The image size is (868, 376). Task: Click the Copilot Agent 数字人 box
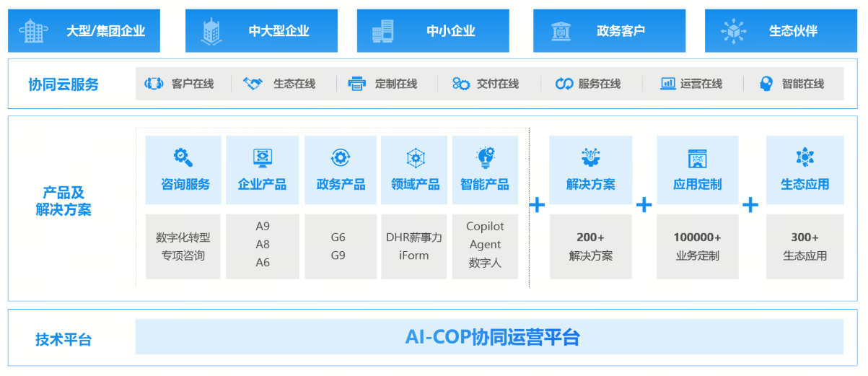pos(485,245)
